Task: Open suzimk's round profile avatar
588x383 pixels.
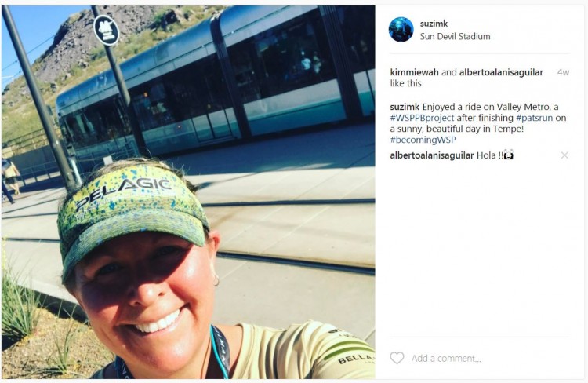Action: (x=401, y=29)
